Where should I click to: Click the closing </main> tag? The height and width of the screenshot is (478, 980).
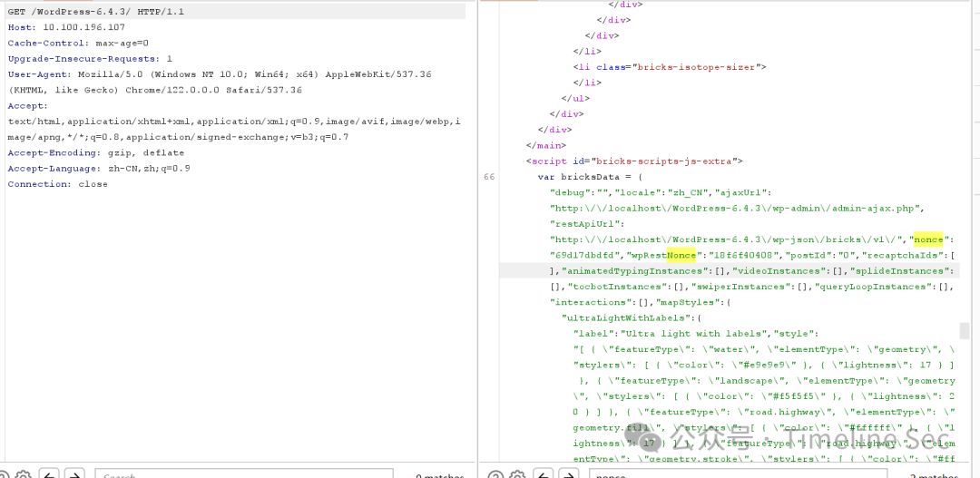546,145
